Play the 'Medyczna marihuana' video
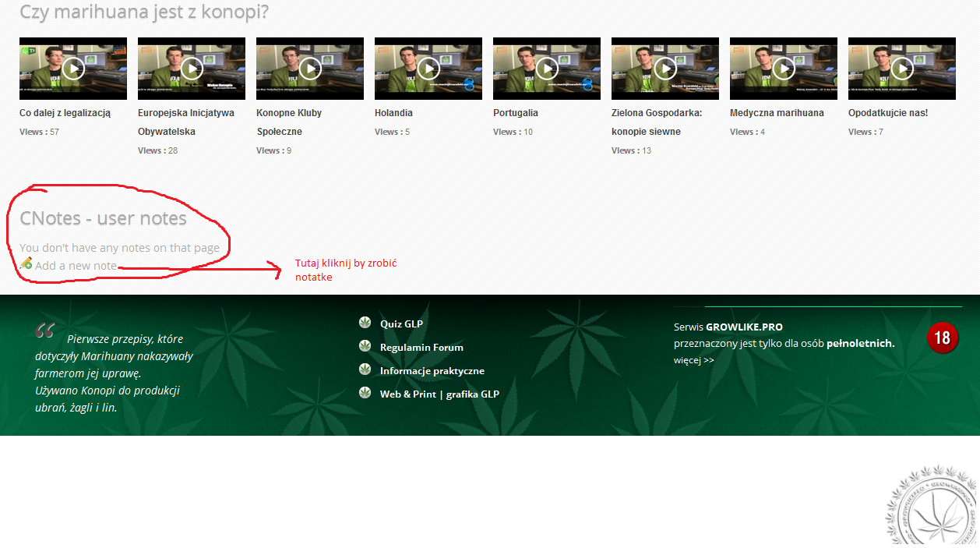This screenshot has height=548, width=980. point(784,69)
